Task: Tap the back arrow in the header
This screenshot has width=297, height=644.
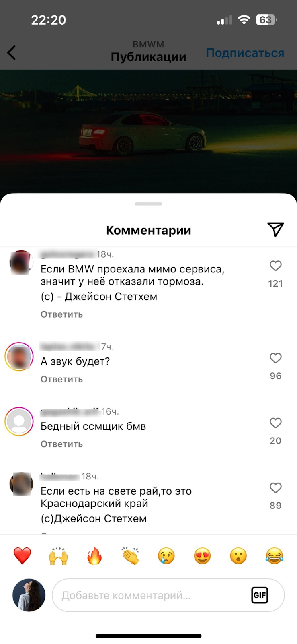Action: pos(12,53)
